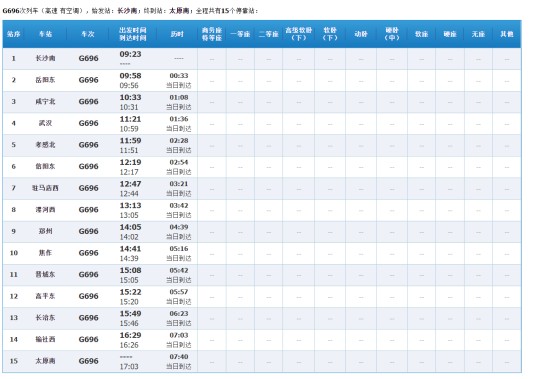This screenshot has height=379, width=536.
Task: Select station 榆社西 in the table
Action: point(45,339)
